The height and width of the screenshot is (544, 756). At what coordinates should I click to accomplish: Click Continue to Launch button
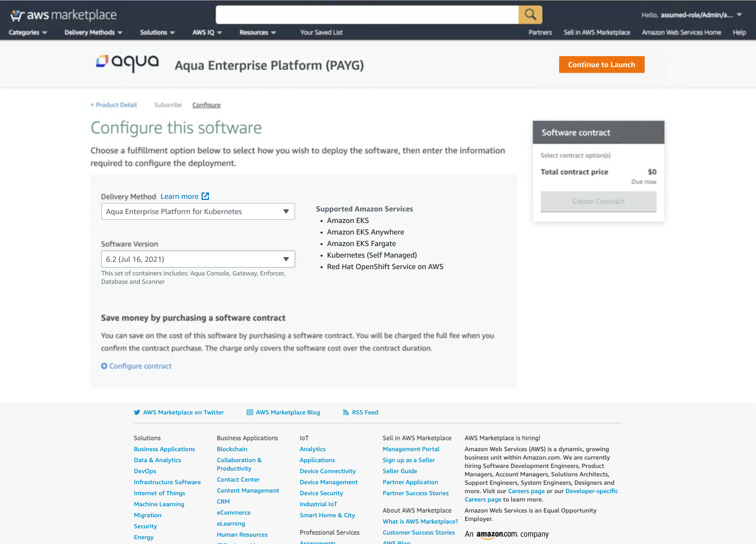[x=602, y=65]
